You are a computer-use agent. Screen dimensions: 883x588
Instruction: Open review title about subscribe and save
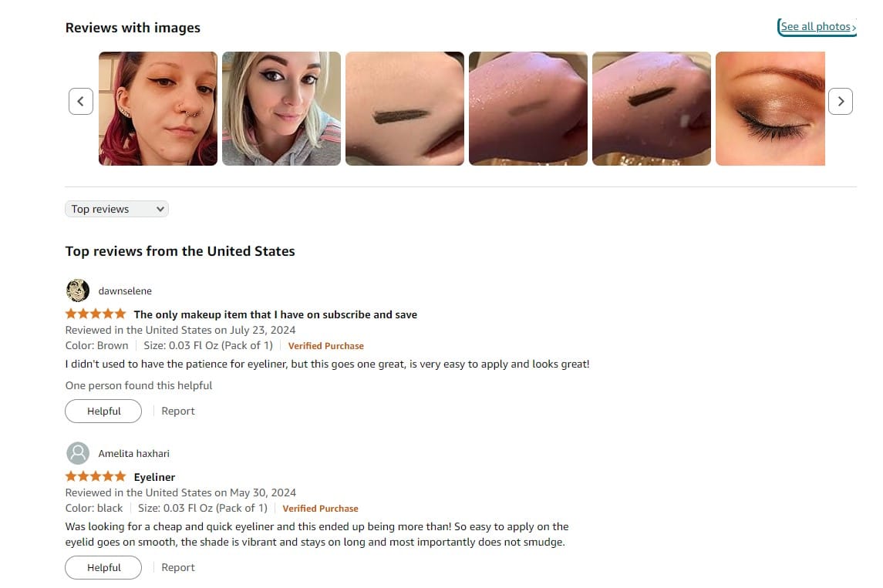275,314
